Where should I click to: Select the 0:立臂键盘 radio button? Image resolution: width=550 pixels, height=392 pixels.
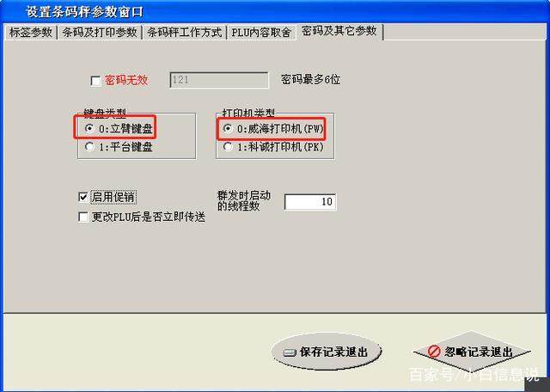pos(89,129)
